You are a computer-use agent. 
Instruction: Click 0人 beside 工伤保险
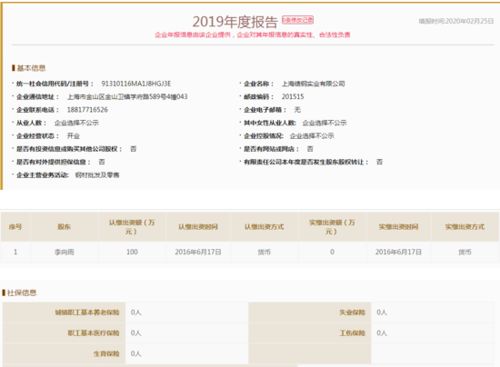coord(381,333)
